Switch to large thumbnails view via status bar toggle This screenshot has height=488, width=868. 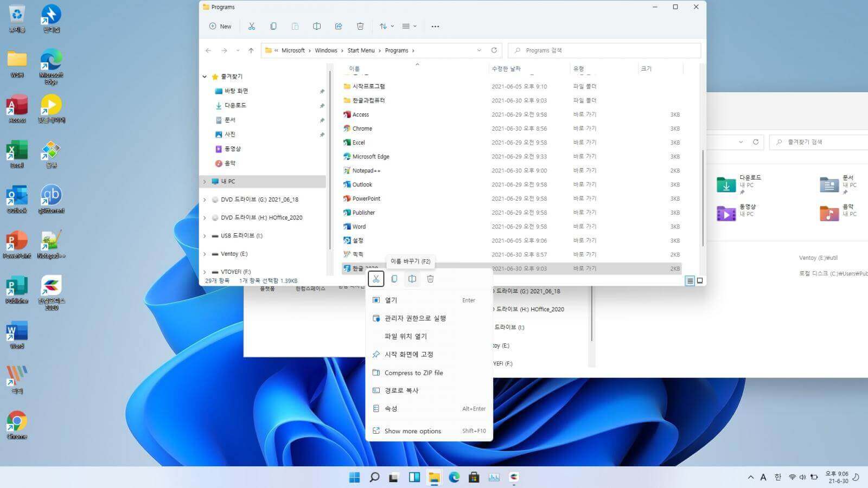[x=700, y=281]
